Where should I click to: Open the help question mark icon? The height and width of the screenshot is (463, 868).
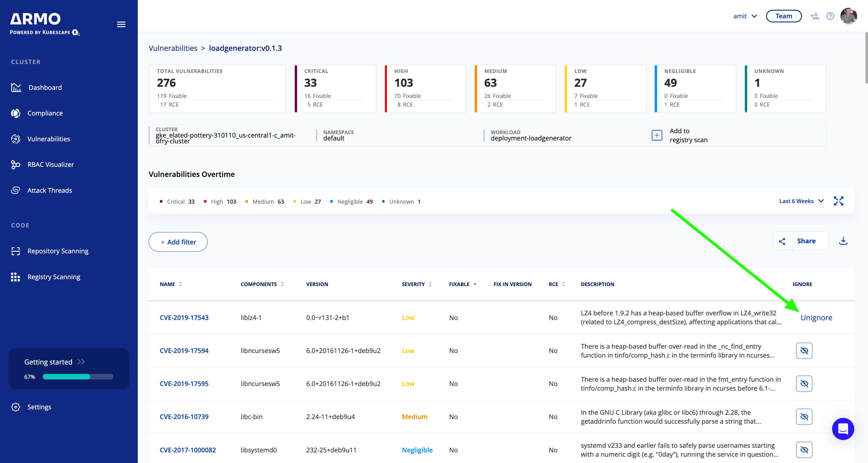pyautogui.click(x=830, y=16)
